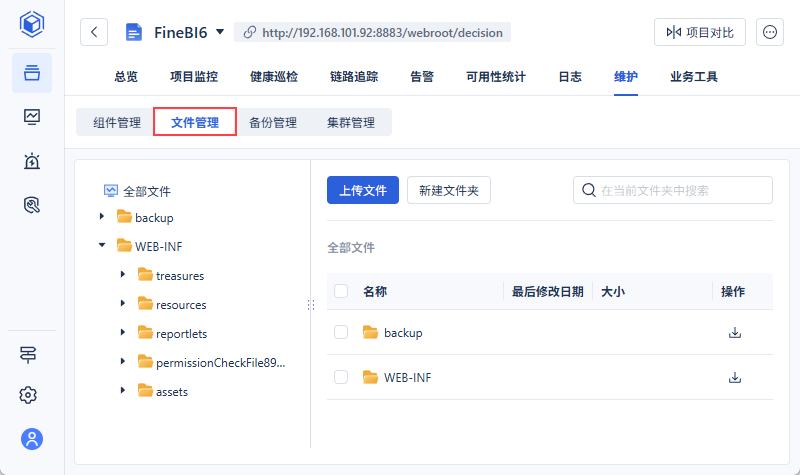The width and height of the screenshot is (800, 475).
Task: Collapse the WEB-INF folder in tree
Action: pos(102,245)
